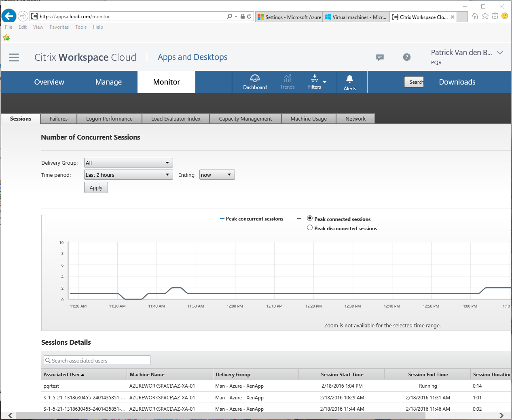Switch to the Manage tab

[108, 82]
